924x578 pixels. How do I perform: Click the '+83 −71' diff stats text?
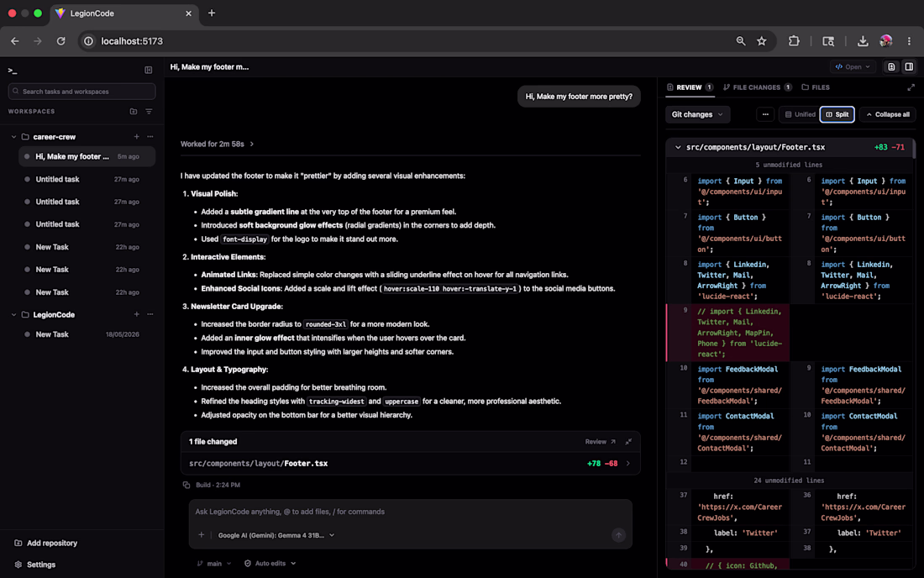click(x=890, y=147)
